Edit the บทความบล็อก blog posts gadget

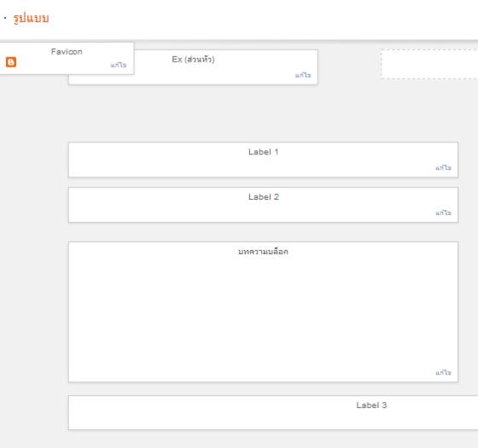point(443,372)
